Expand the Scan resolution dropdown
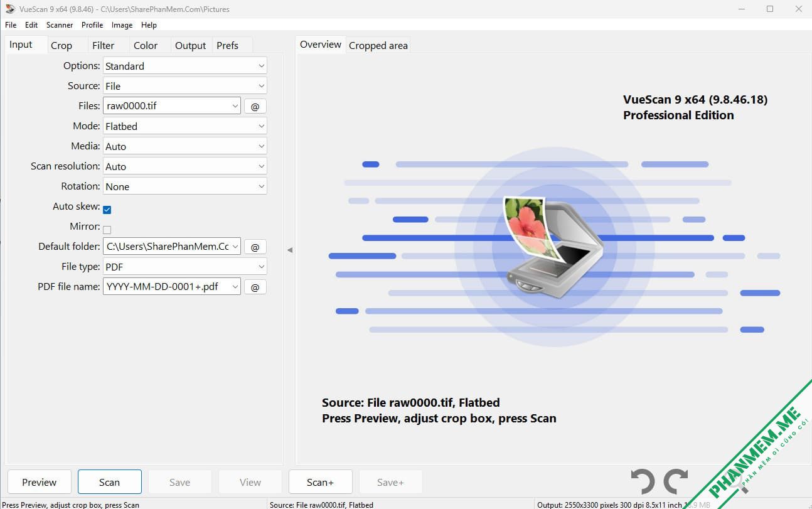812x509 pixels. coord(184,166)
